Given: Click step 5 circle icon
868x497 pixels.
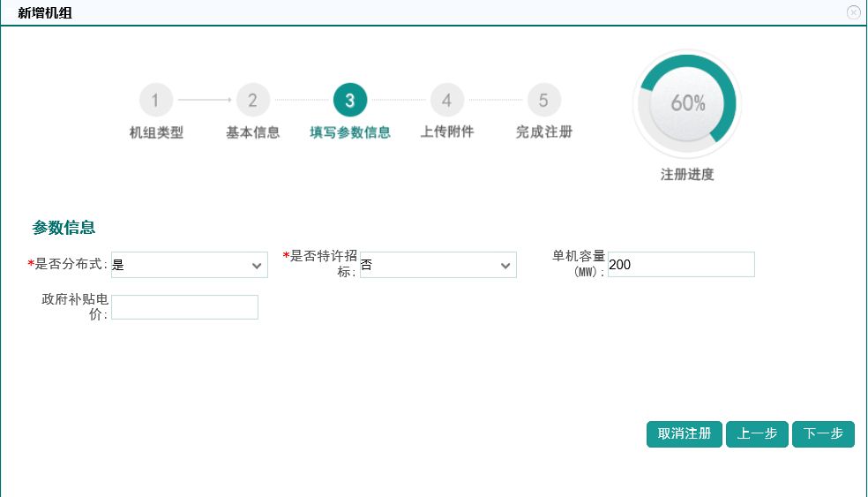Looking at the screenshot, I should click(x=544, y=101).
